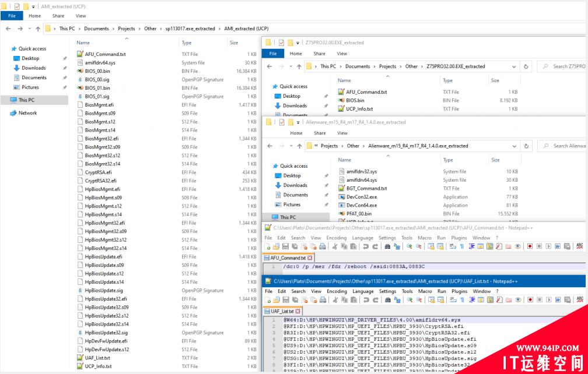Open Encoding menu in AFU_Command Notepad++ window
The image size is (588, 374).
pyautogui.click(x=336, y=238)
